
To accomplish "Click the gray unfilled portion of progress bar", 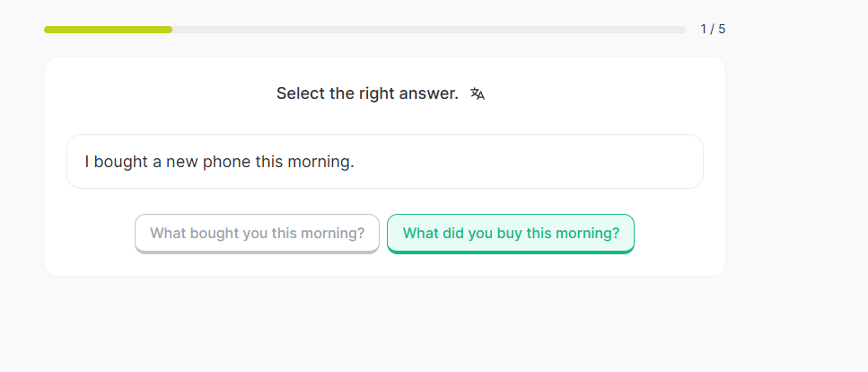I will coord(429,30).
